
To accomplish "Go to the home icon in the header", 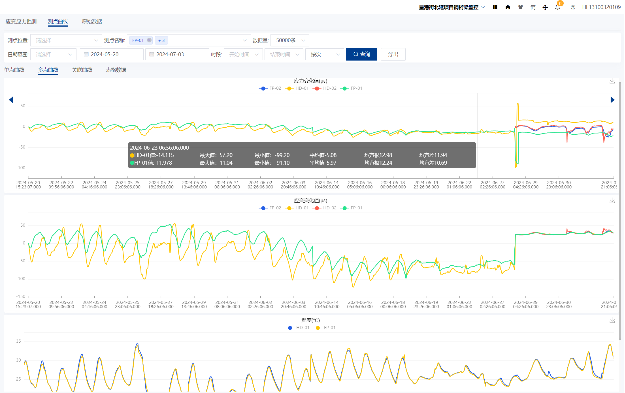I will 508,7.
